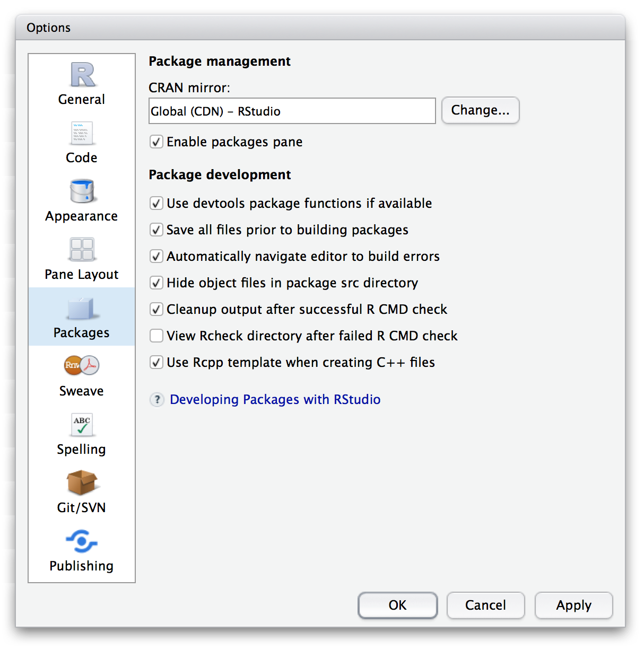Click the Packages tab label
The image size is (644, 650).
click(82, 333)
